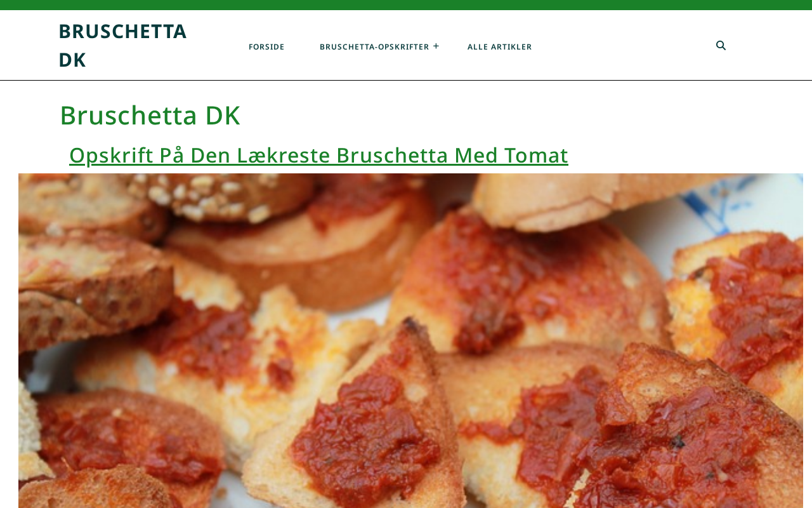Launch site search via the magnifying glass

(x=721, y=46)
